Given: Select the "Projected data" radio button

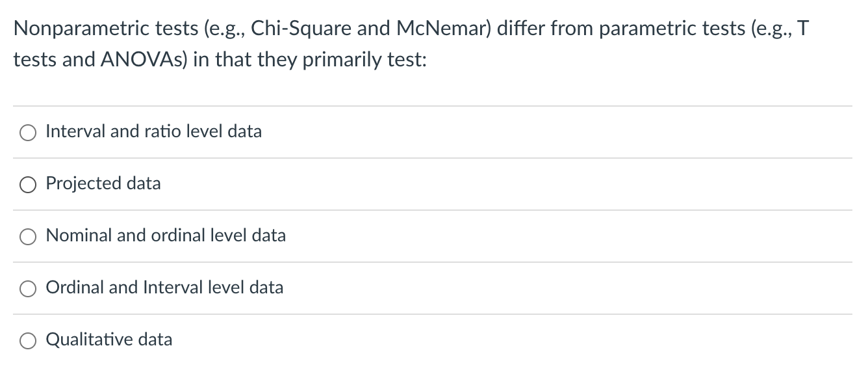Looking at the screenshot, I should click(27, 184).
